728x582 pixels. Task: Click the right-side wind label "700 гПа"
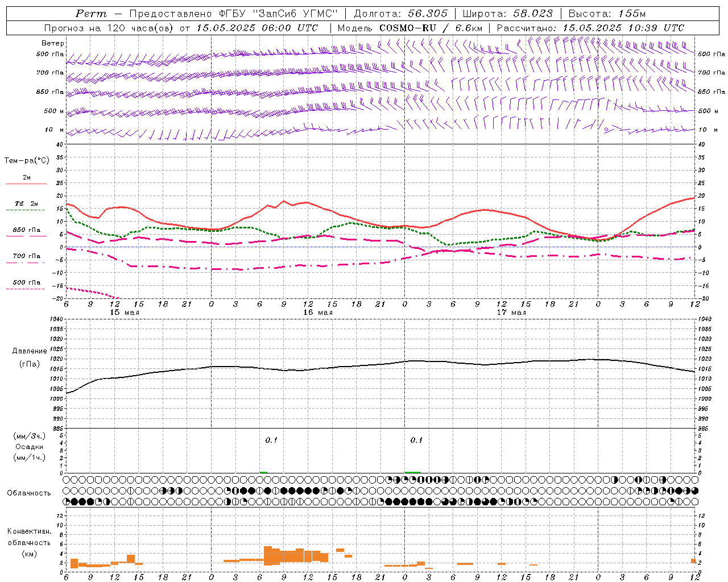[x=712, y=73]
